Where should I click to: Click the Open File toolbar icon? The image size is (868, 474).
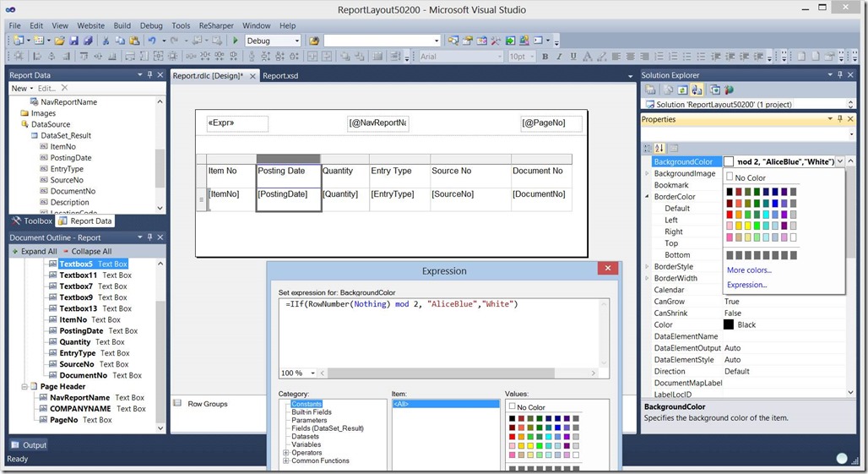click(x=60, y=41)
